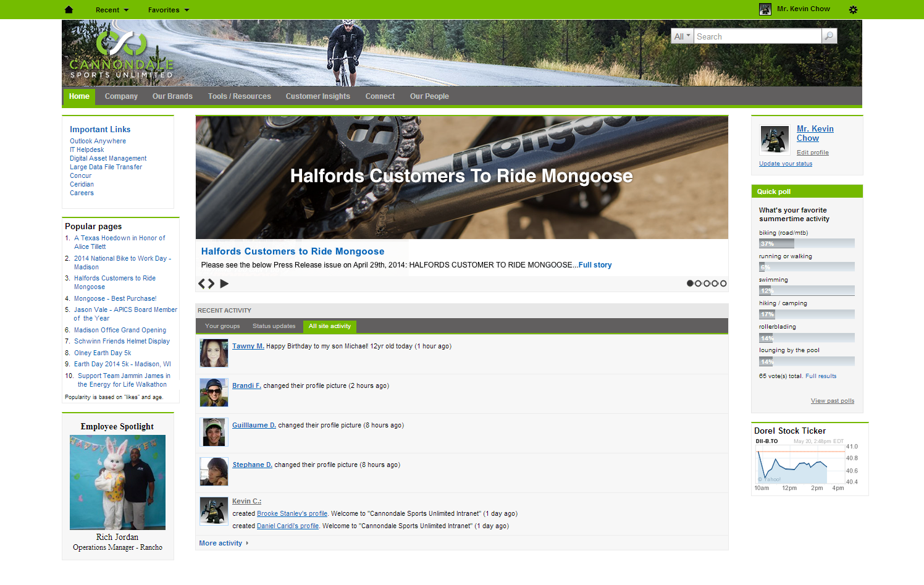
Task: Open A Texas Hoedown in Honor of Alice Tillett
Action: point(120,243)
